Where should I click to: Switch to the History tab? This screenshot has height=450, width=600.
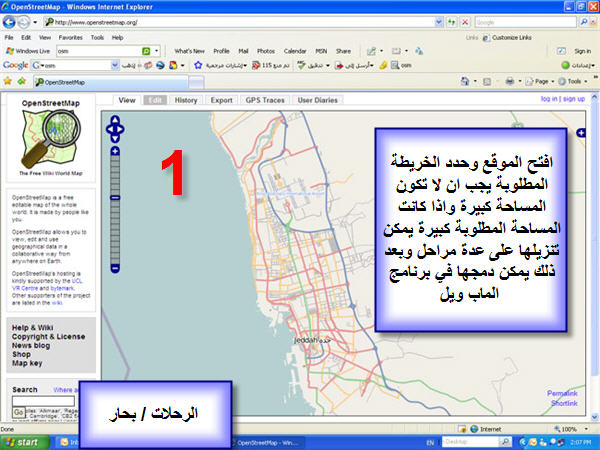[x=186, y=100]
